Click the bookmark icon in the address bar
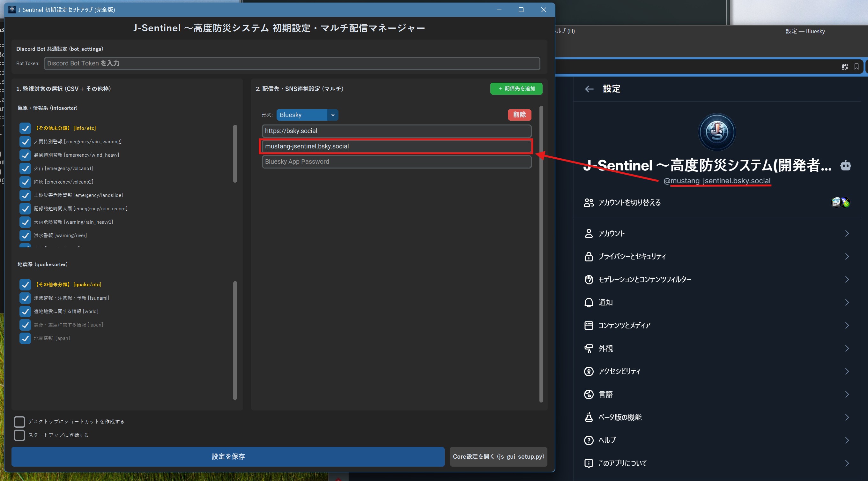868x481 pixels. pos(856,67)
